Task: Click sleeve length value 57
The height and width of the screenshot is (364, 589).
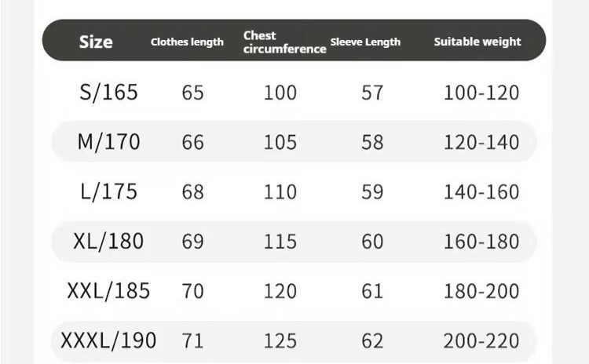Action: click(x=372, y=93)
